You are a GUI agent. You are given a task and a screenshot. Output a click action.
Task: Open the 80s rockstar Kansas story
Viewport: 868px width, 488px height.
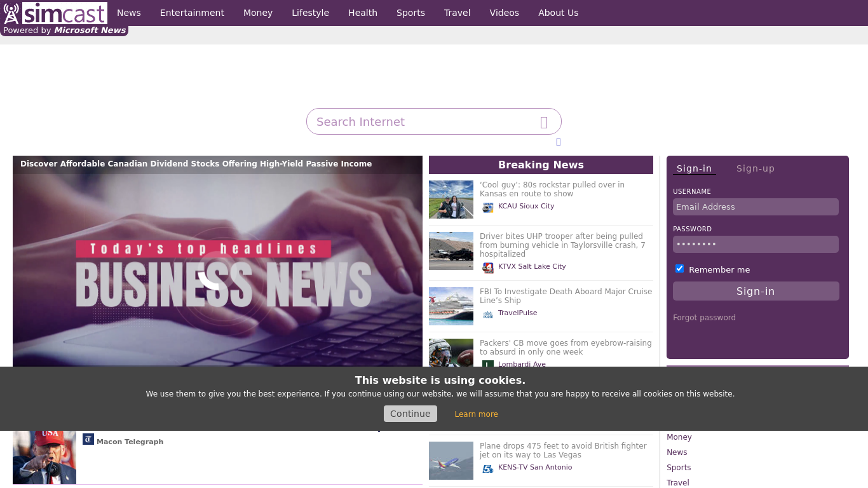pyautogui.click(x=552, y=189)
